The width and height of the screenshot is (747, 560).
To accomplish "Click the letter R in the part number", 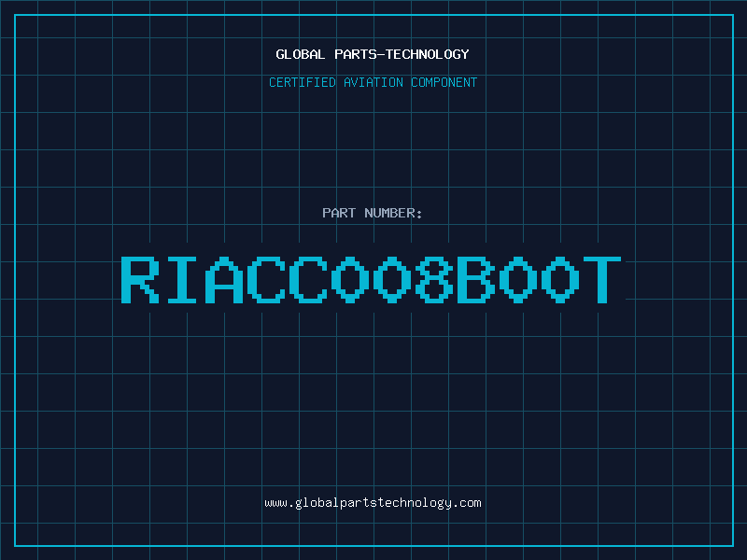I will [140, 279].
